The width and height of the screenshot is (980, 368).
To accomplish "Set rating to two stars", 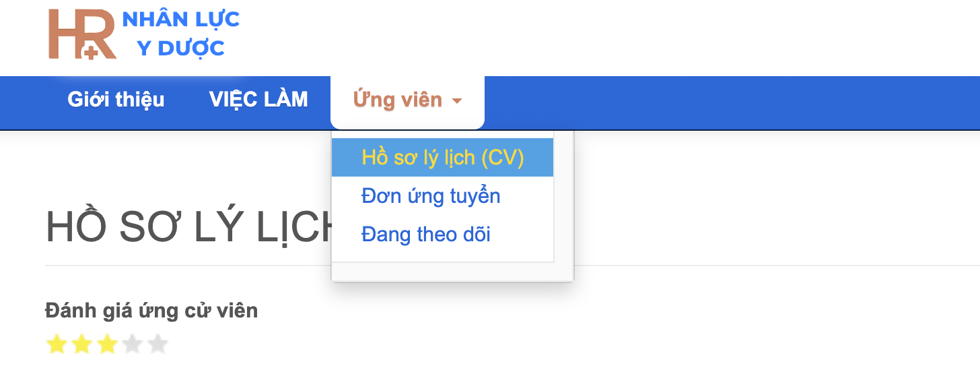I will (x=82, y=345).
